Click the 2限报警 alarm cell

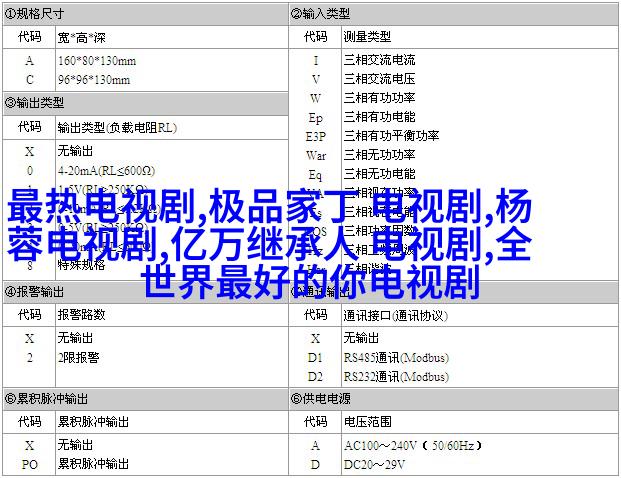point(80,357)
